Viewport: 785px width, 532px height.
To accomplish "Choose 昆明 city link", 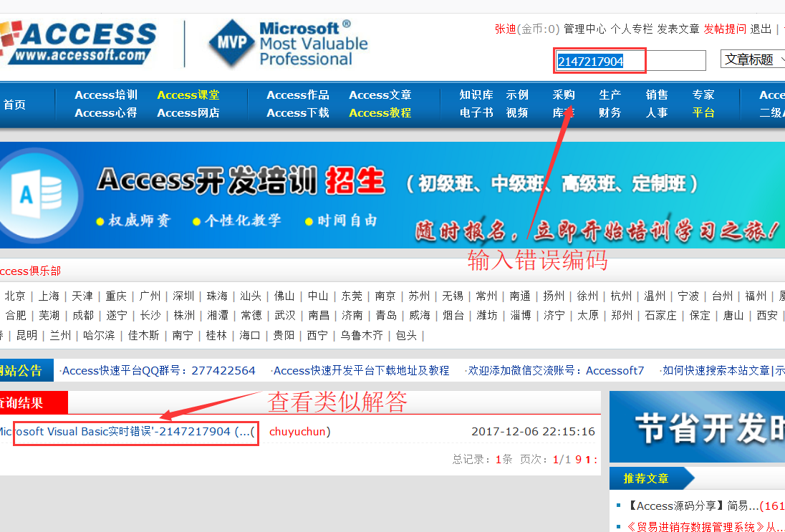I will (x=27, y=335).
